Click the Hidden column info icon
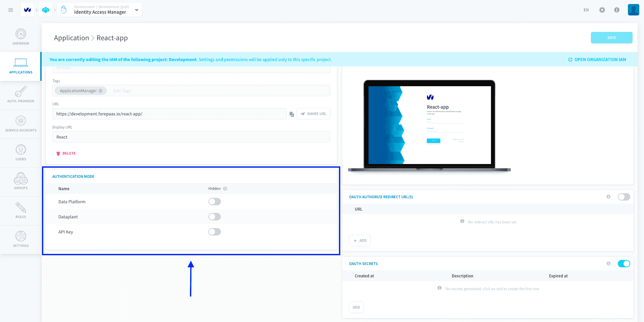644x322 pixels. [225, 189]
